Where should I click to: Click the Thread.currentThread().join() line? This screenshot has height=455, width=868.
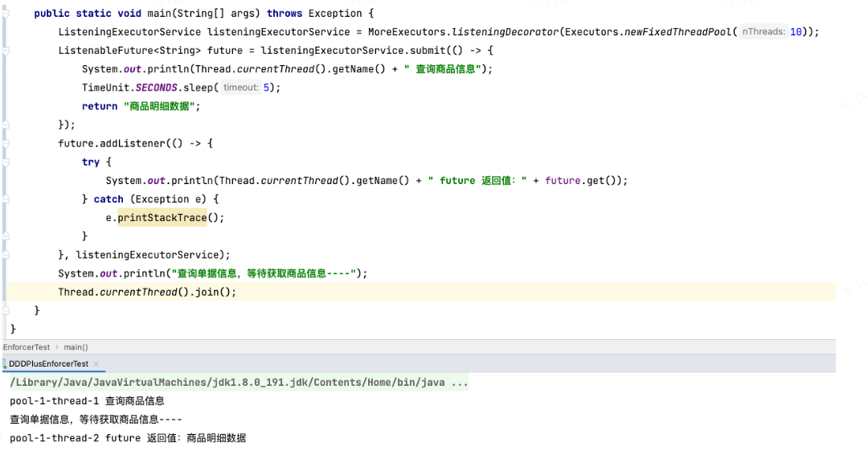(147, 293)
